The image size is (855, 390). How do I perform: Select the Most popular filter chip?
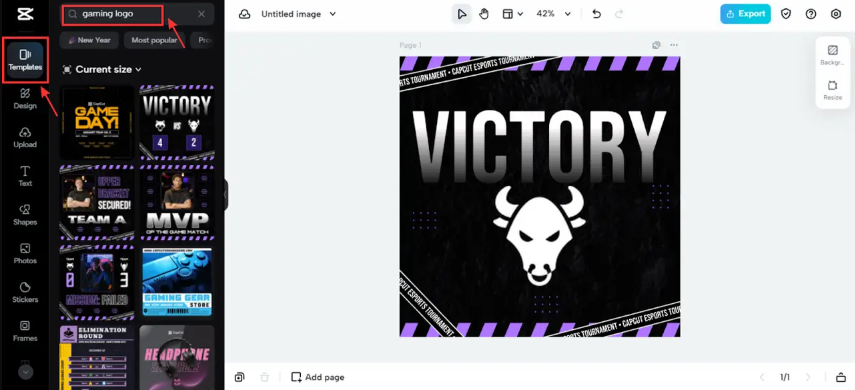point(154,40)
